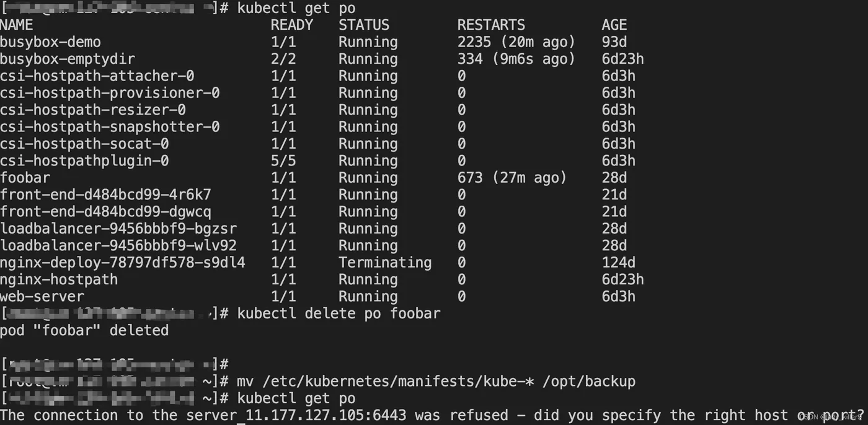The height and width of the screenshot is (425, 868).
Task: Click the front-end-d484bcd99-4r6k7 pod name
Action: click(105, 195)
